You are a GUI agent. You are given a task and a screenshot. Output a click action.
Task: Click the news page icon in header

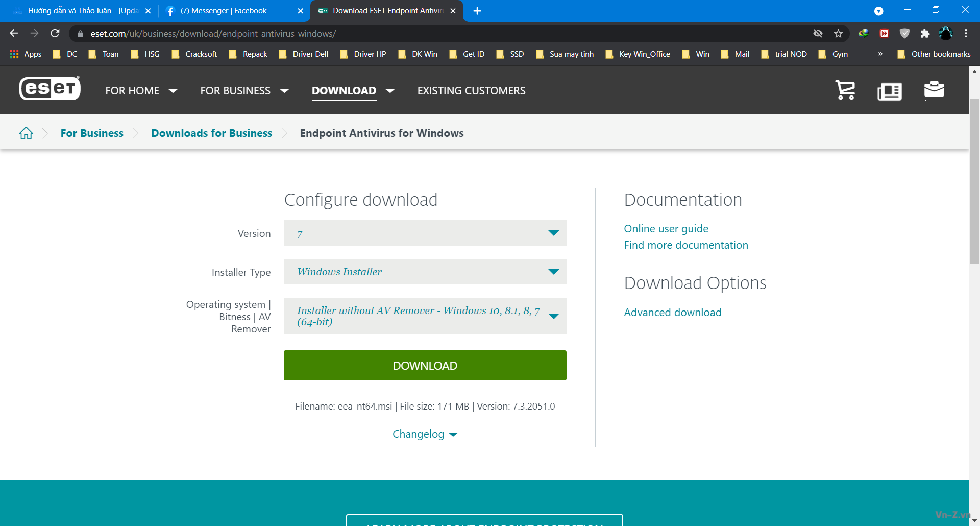(x=889, y=91)
